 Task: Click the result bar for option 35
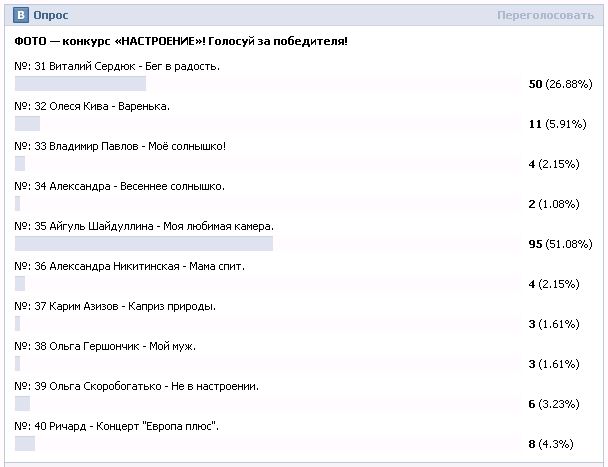click(x=144, y=244)
